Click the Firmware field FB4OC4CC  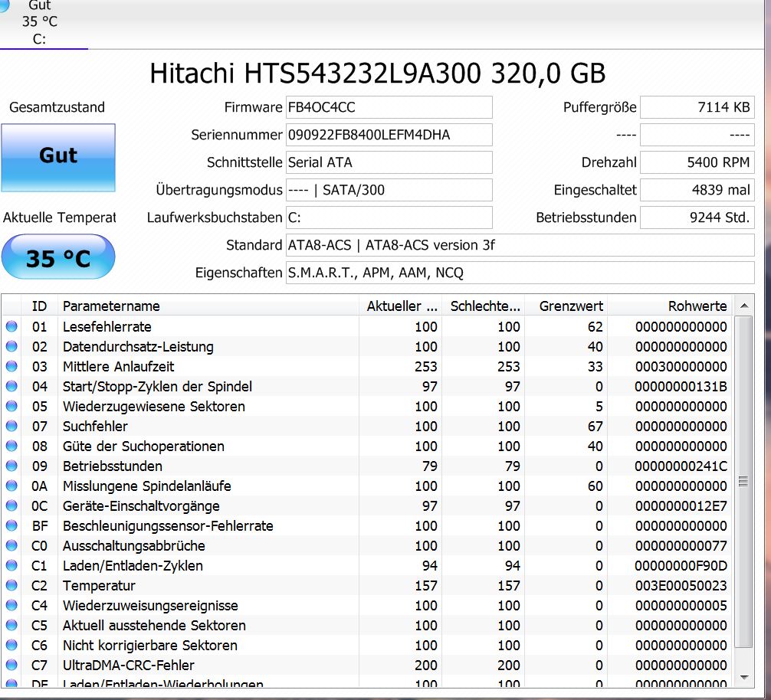tap(389, 107)
